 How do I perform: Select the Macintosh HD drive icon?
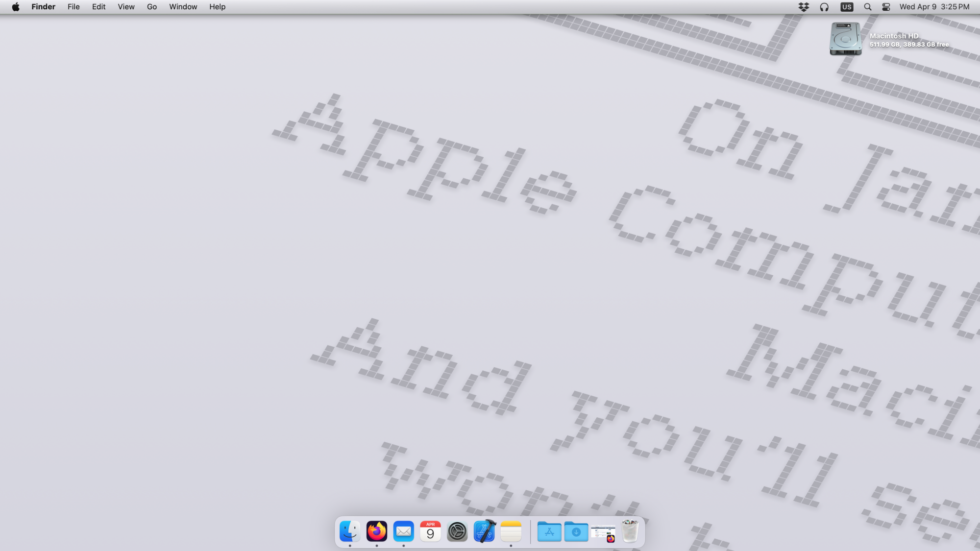pyautogui.click(x=845, y=39)
